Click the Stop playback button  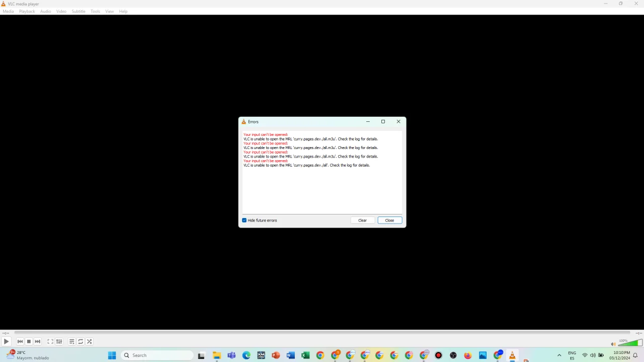[29, 341]
